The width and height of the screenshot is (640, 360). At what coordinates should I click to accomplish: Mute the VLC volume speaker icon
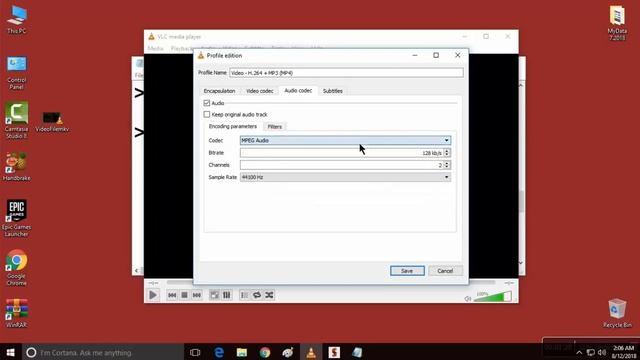tap(468, 299)
